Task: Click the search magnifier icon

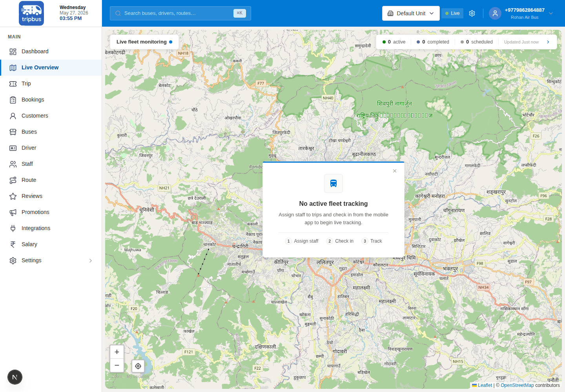Action: pyautogui.click(x=118, y=13)
